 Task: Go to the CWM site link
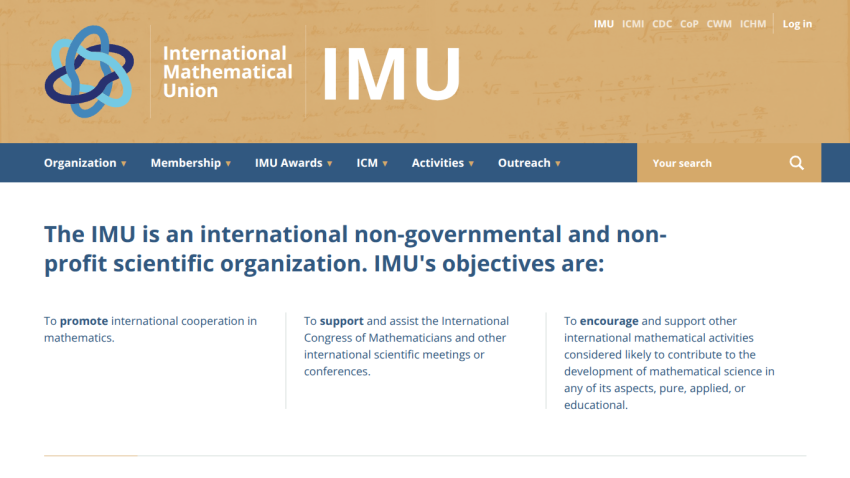pos(719,24)
